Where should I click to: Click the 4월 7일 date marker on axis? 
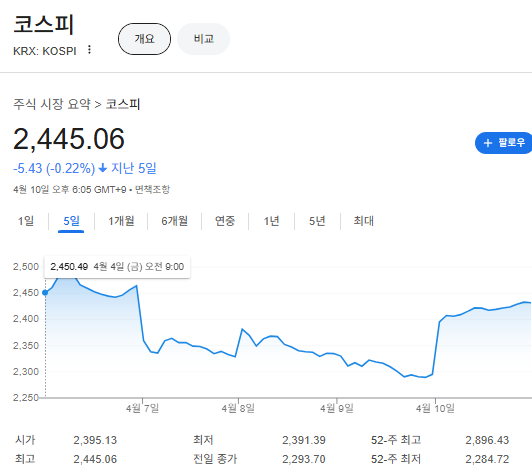[x=142, y=408]
